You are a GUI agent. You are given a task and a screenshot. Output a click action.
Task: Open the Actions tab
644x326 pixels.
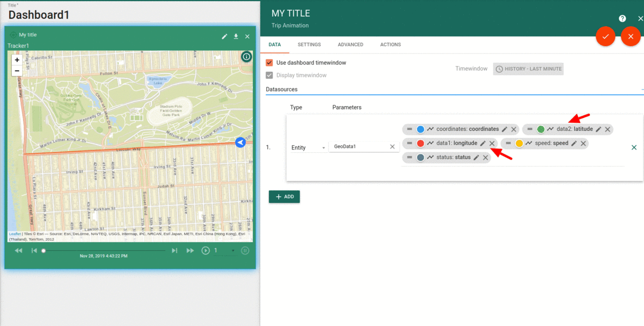[x=390, y=45]
